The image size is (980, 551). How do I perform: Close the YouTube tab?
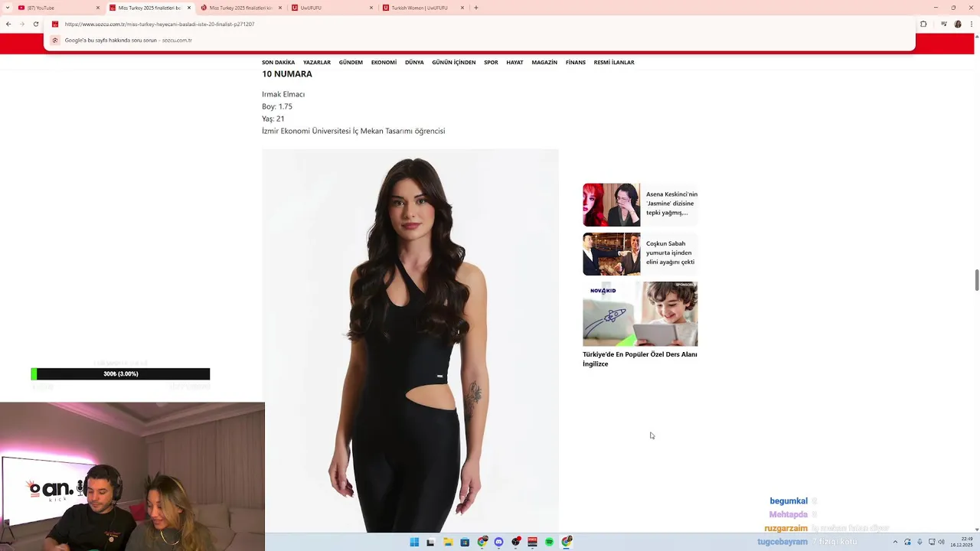pos(98,8)
